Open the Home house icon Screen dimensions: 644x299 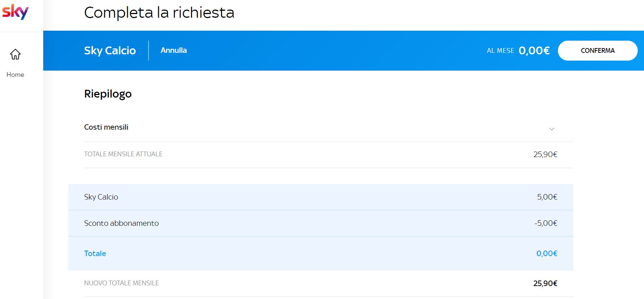point(15,54)
